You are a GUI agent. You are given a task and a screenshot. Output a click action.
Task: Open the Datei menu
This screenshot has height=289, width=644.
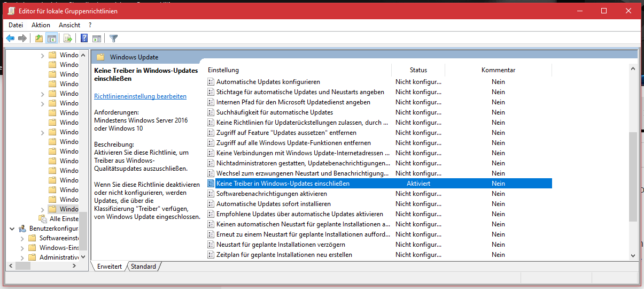[16, 25]
